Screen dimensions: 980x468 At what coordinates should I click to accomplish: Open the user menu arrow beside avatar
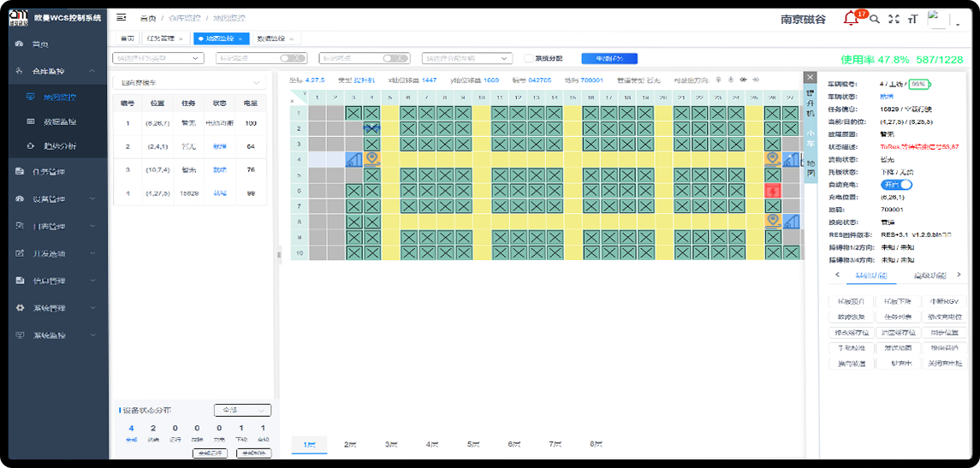pos(958,24)
